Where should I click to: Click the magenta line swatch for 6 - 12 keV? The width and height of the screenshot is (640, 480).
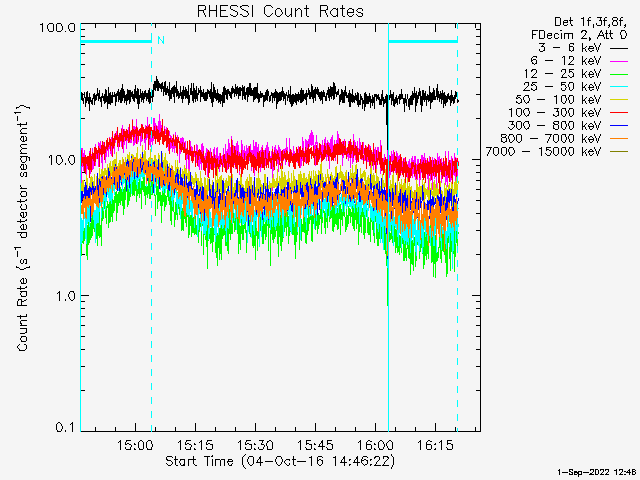(619, 62)
